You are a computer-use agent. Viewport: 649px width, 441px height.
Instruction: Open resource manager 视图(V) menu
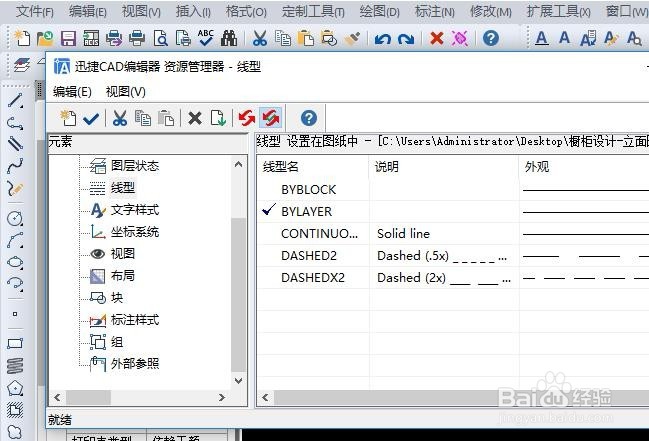click(x=125, y=92)
